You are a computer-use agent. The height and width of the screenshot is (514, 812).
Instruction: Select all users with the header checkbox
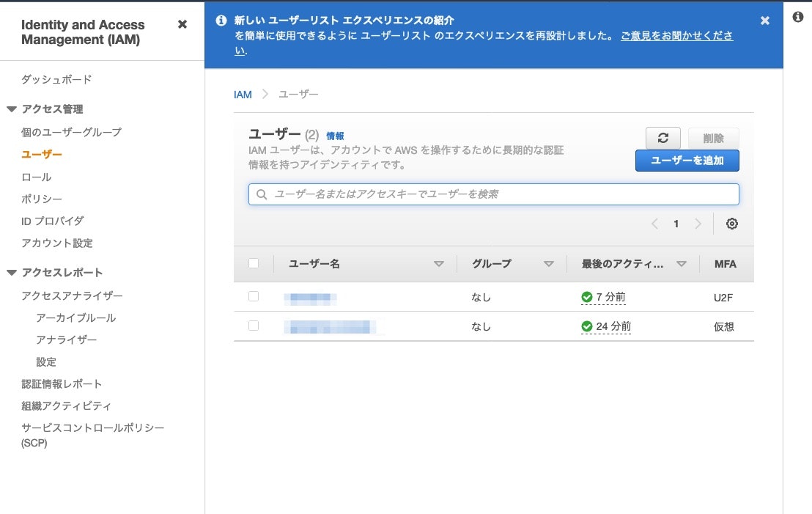tap(253, 263)
